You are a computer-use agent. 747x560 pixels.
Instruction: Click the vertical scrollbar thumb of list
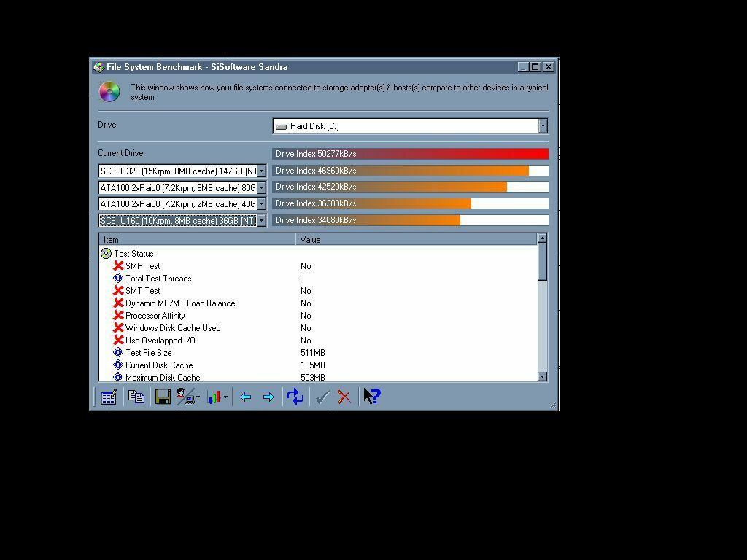(x=542, y=262)
